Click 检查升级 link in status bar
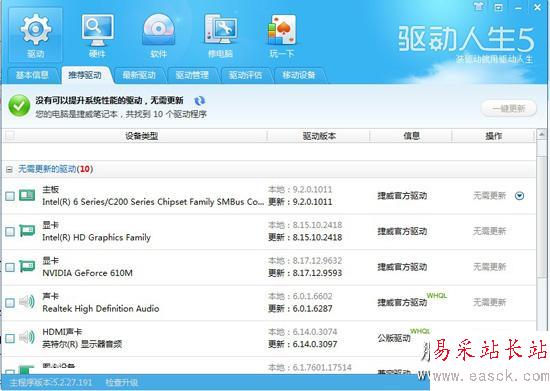 pos(122,383)
